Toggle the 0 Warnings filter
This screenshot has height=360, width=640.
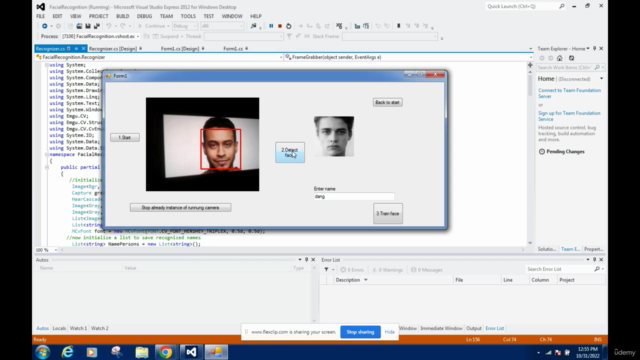[387, 270]
